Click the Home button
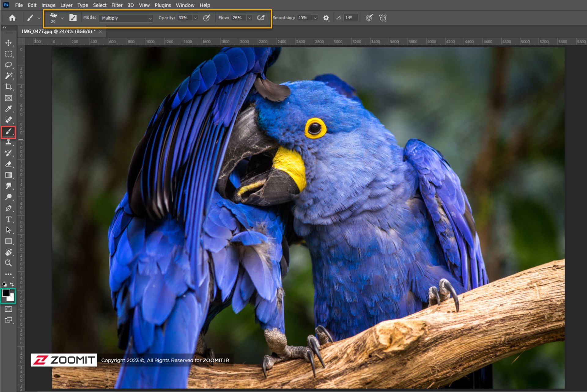 (x=12, y=18)
